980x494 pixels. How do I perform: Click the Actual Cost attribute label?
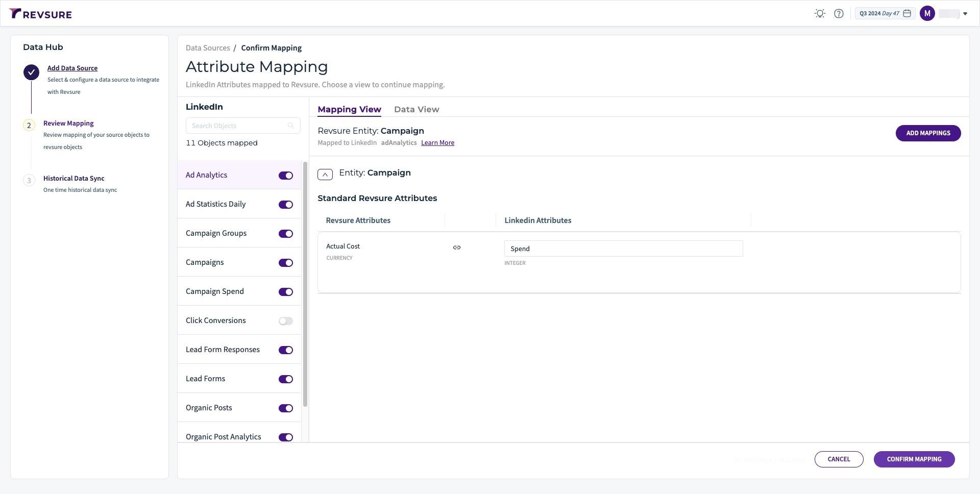tap(343, 246)
